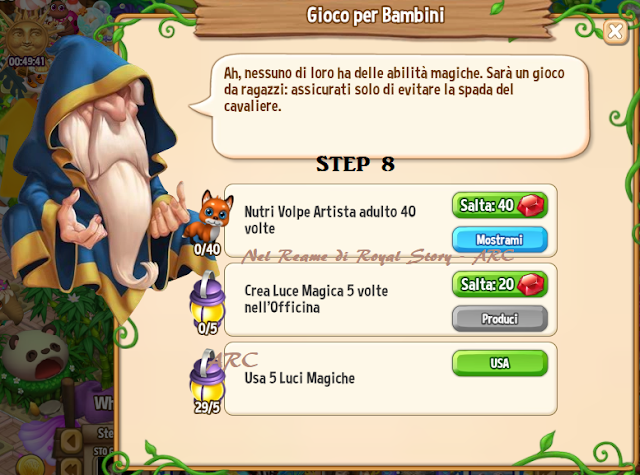The image size is (640, 475).
Task: Close the Gioco per Bambini dialog
Action: [615, 31]
